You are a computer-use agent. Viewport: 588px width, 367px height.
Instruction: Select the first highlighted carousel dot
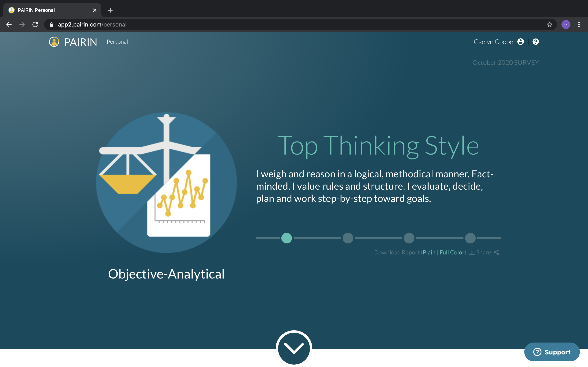point(286,238)
